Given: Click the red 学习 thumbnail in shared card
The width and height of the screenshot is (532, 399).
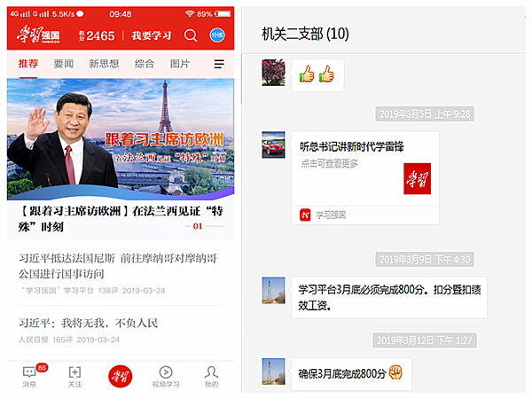Looking at the screenshot, I should 417,178.
